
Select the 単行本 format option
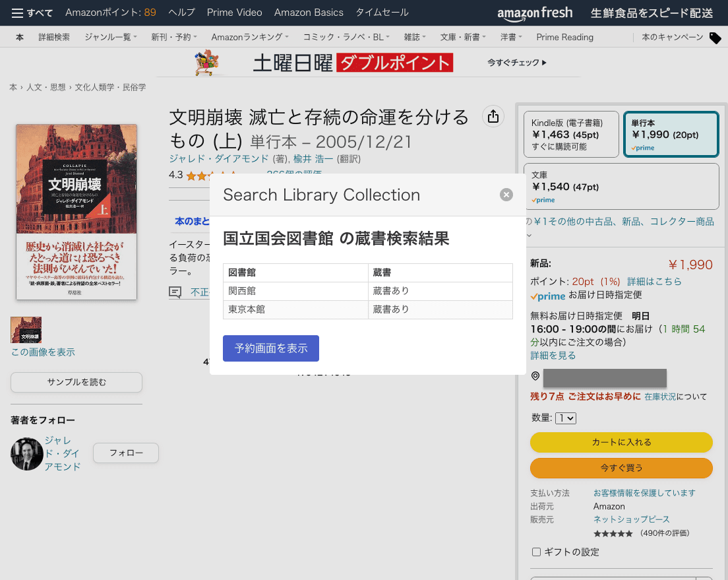671,135
